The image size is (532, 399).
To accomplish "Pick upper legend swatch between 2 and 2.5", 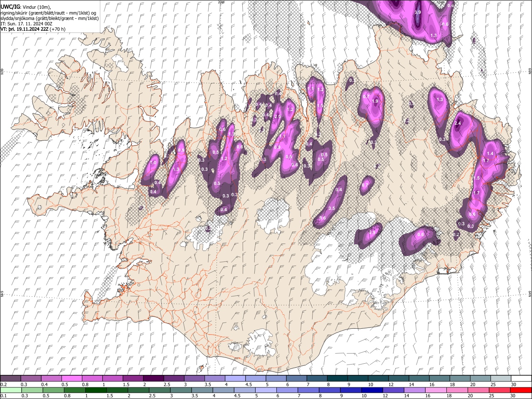I will tap(153, 379).
